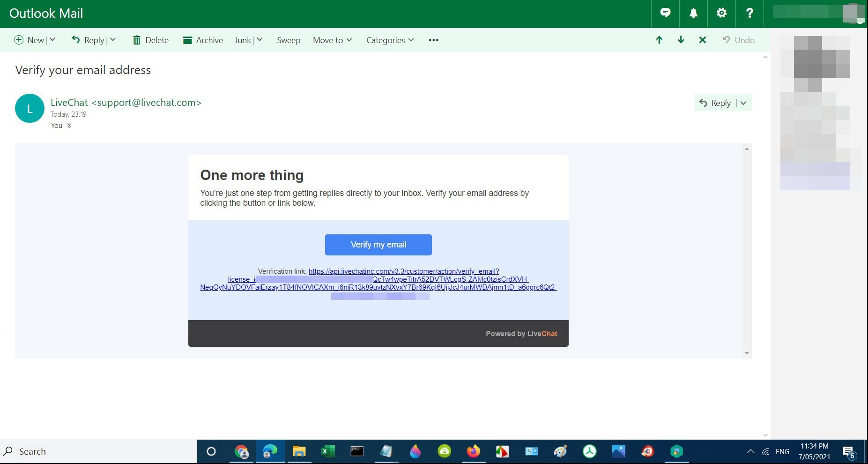Open the green three-spoke circle taskbar app
The width and height of the screenshot is (868, 464).
pos(589,452)
